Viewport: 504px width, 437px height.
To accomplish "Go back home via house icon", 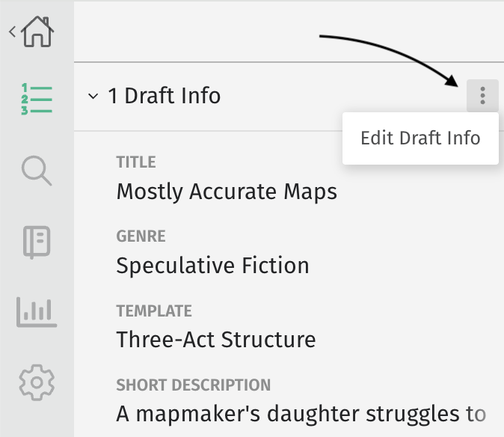I will pyautogui.click(x=37, y=31).
